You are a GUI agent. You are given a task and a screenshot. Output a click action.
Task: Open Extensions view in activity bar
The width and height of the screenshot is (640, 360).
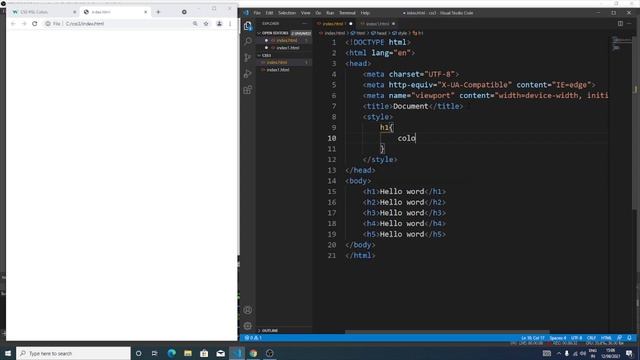pyautogui.click(x=248, y=90)
